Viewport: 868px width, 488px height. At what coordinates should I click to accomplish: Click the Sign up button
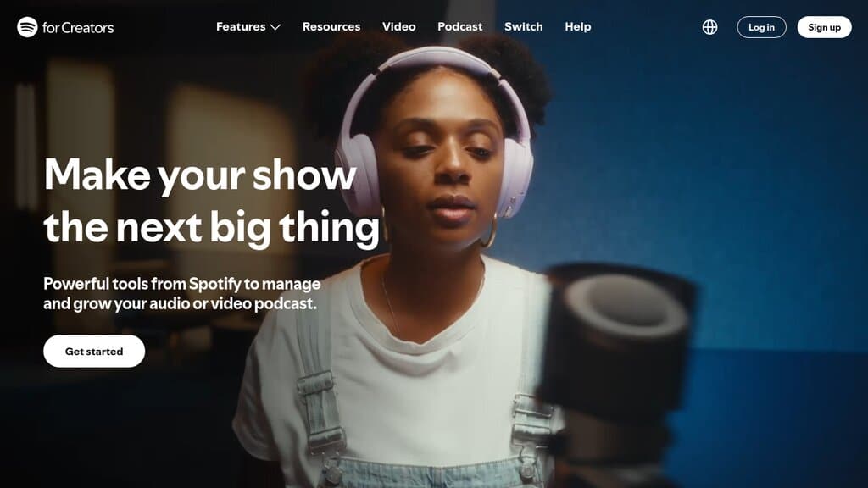click(x=824, y=27)
